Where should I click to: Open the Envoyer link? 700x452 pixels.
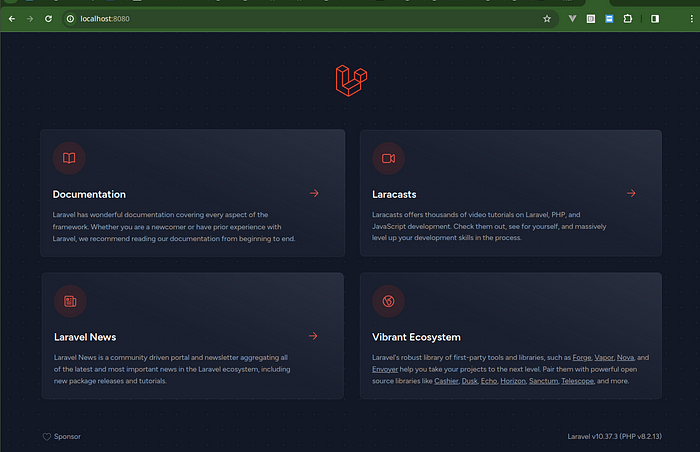click(385, 369)
